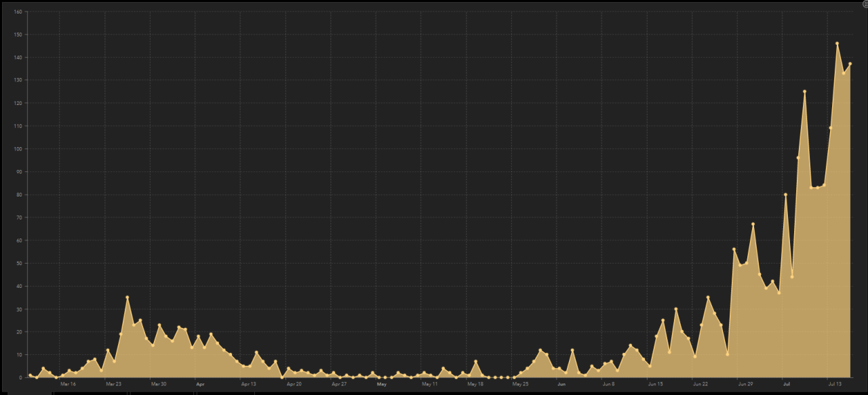Viewport: 868px width, 395px height.
Task: Click the peak data point at value 125
Action: point(804,91)
